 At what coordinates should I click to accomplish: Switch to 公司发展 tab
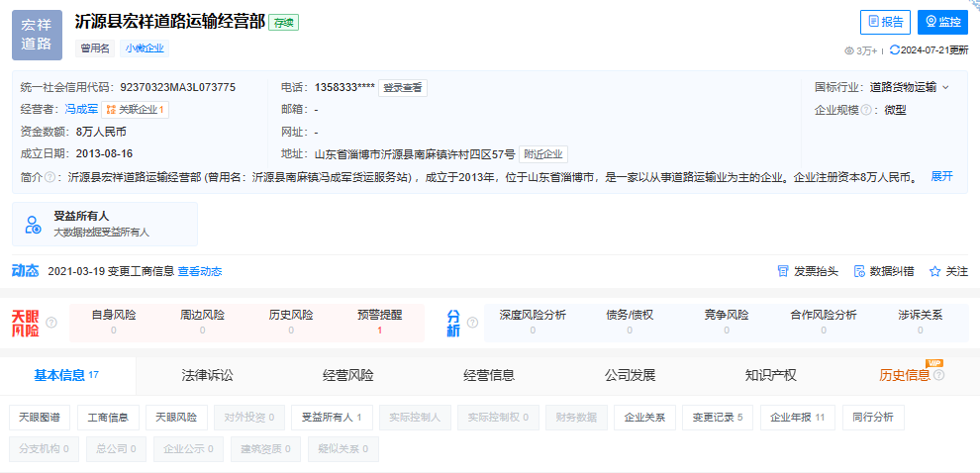pos(630,375)
